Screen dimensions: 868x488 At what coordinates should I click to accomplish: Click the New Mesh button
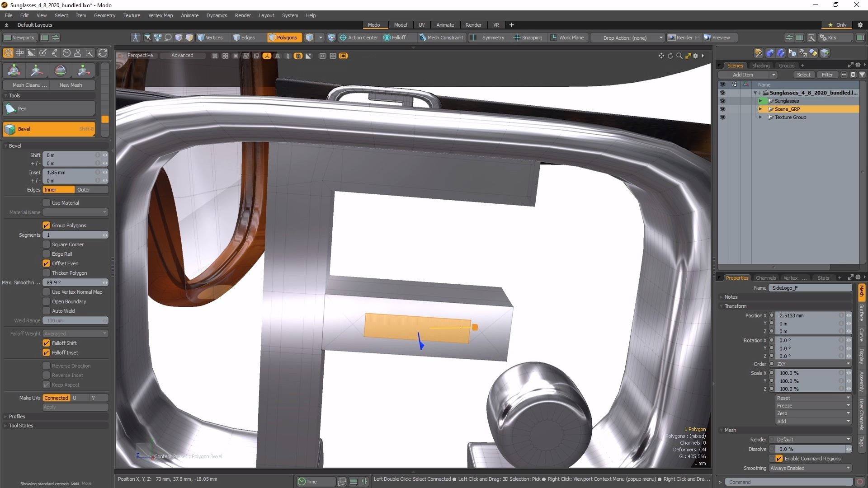[71, 85]
